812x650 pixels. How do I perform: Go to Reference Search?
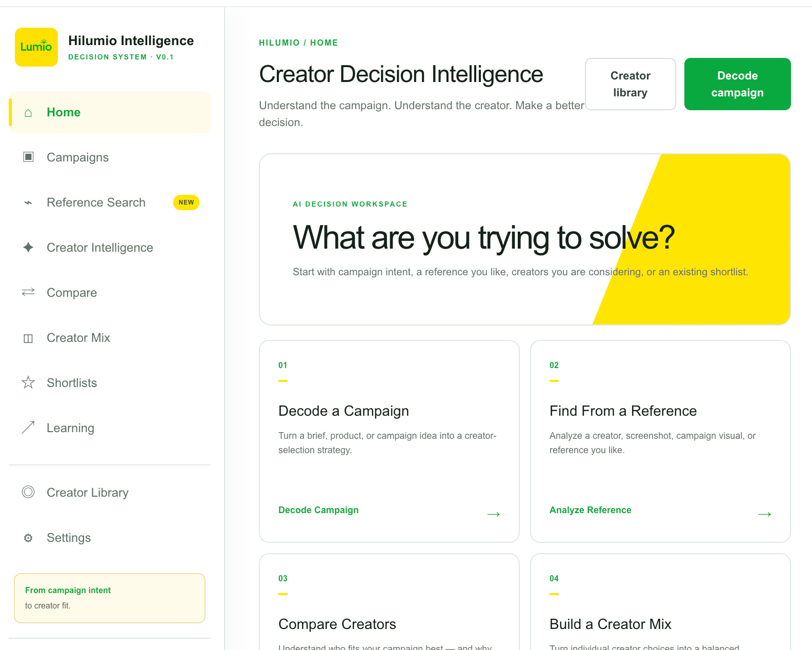coord(110,202)
